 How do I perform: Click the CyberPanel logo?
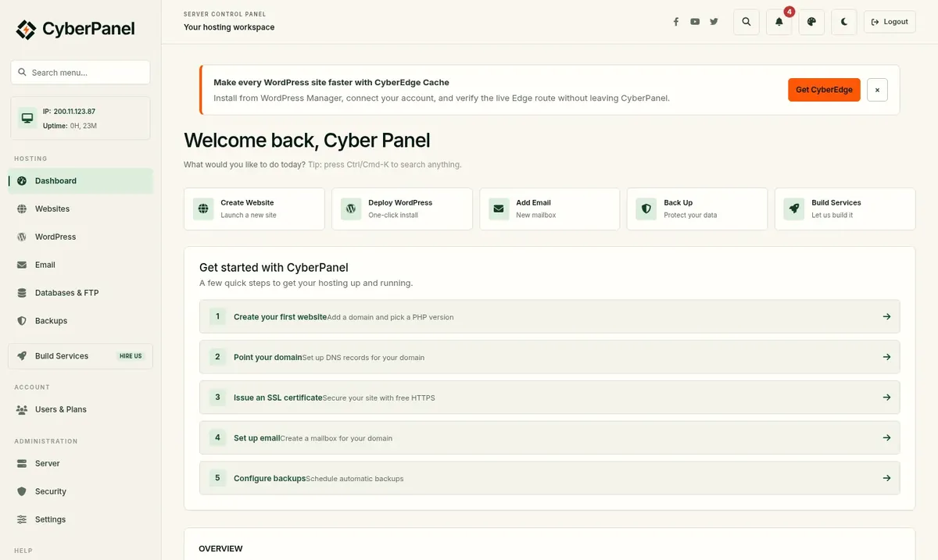click(x=75, y=30)
